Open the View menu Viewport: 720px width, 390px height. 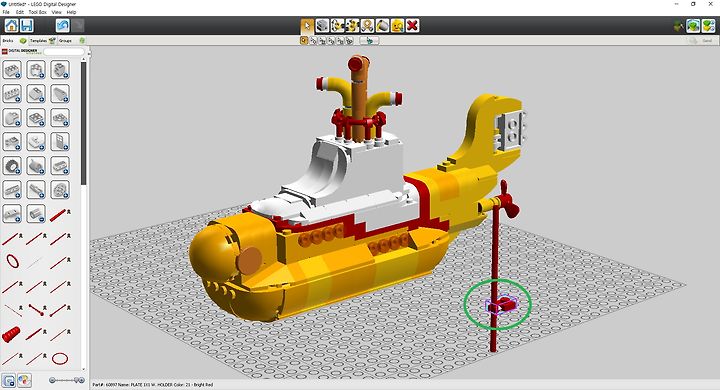(x=56, y=12)
